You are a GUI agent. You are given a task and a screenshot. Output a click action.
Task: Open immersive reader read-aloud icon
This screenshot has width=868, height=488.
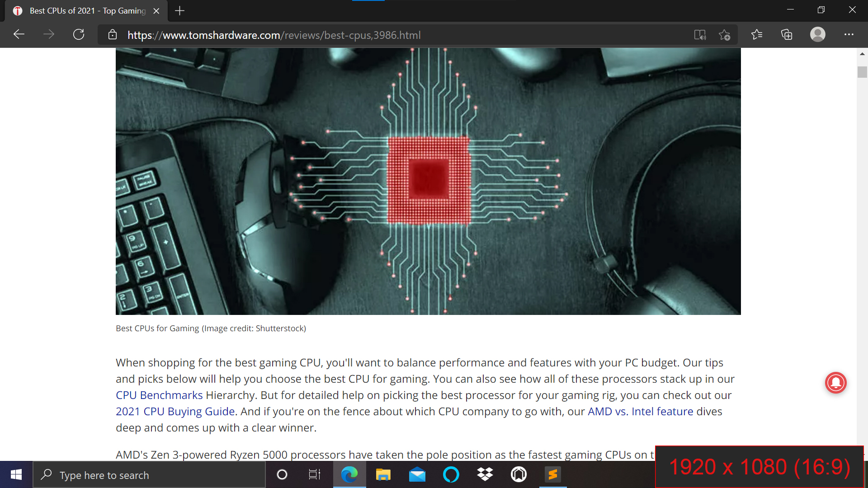[x=700, y=35]
